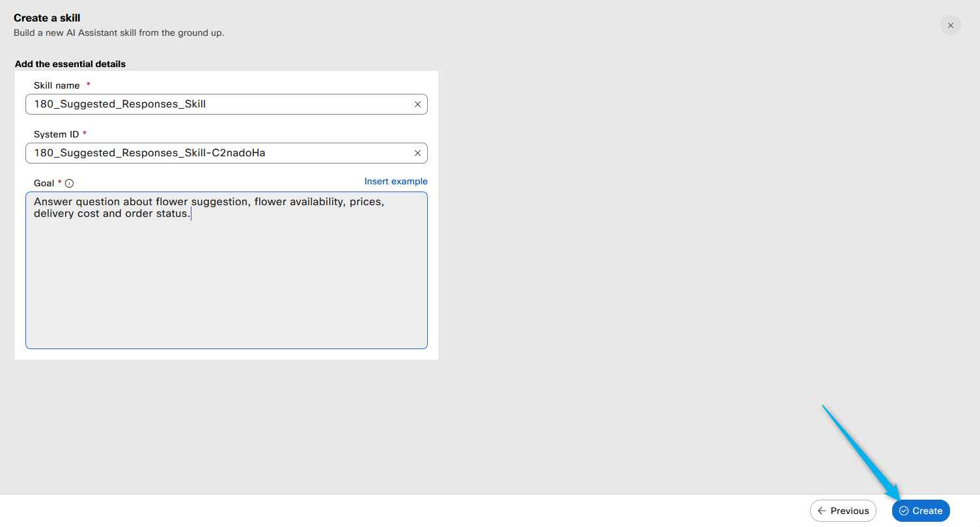This screenshot has height=527, width=980.
Task: Click inside the Goal text area's empty space
Action: [x=226, y=287]
